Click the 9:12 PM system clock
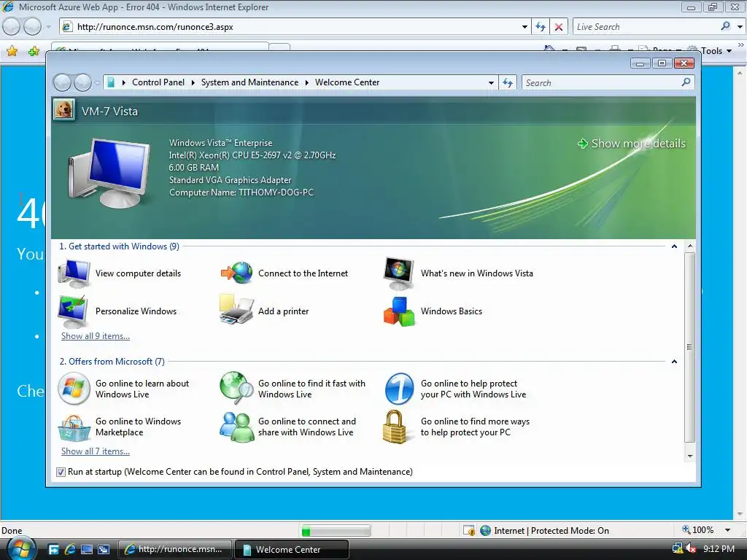This screenshot has width=747, height=560. [x=719, y=549]
